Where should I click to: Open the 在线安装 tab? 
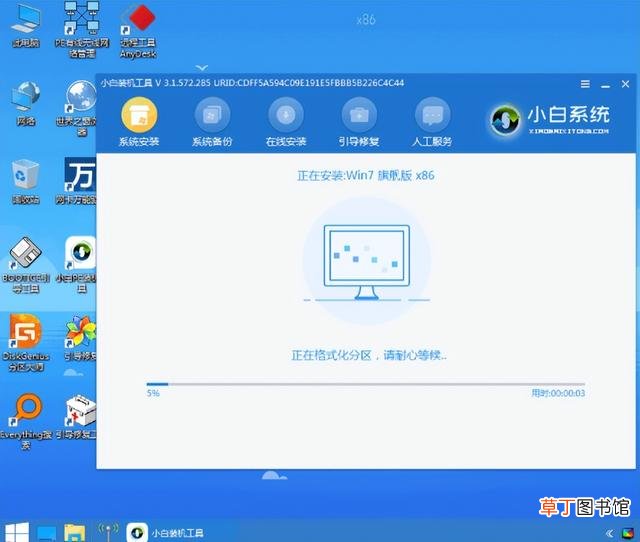coord(286,122)
